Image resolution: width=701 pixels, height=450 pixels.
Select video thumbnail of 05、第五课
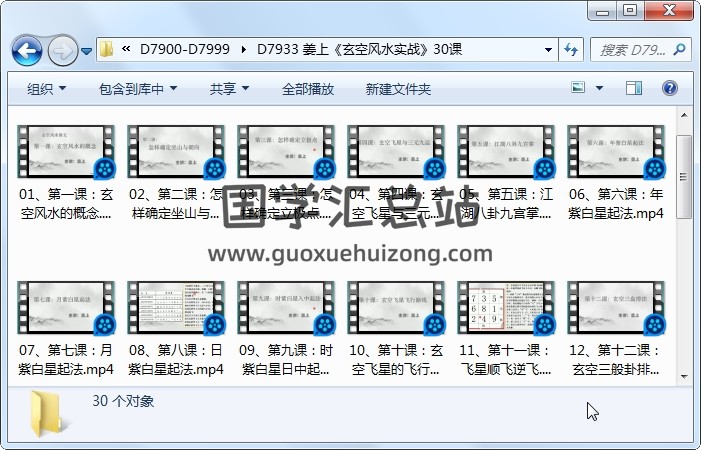pyautogui.click(x=506, y=152)
